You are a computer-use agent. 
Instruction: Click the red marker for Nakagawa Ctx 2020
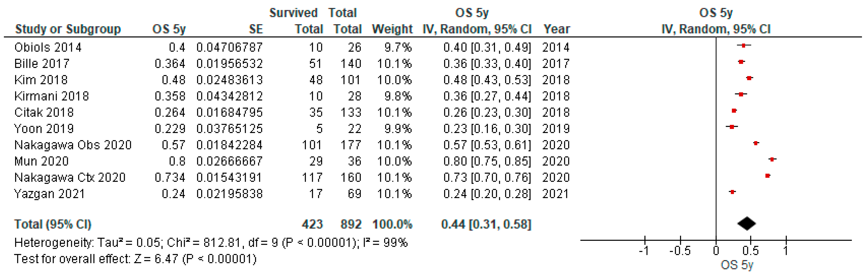tap(768, 176)
